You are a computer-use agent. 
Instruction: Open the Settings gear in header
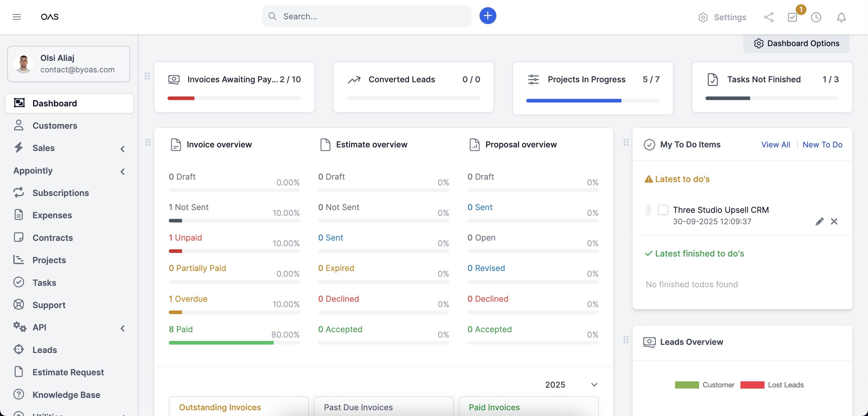[722, 17]
